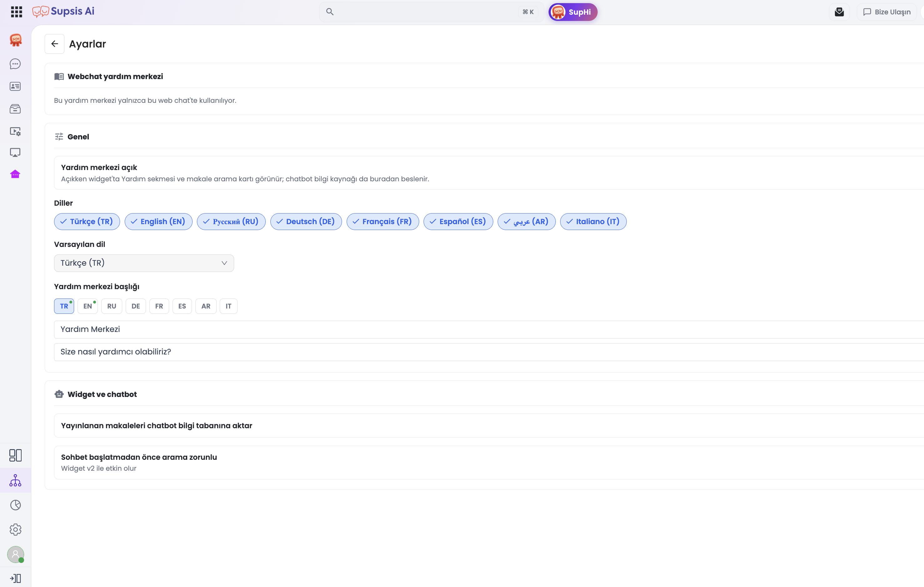Click the Sohbet başlatmadan önce arama zorunlu row

click(489, 463)
